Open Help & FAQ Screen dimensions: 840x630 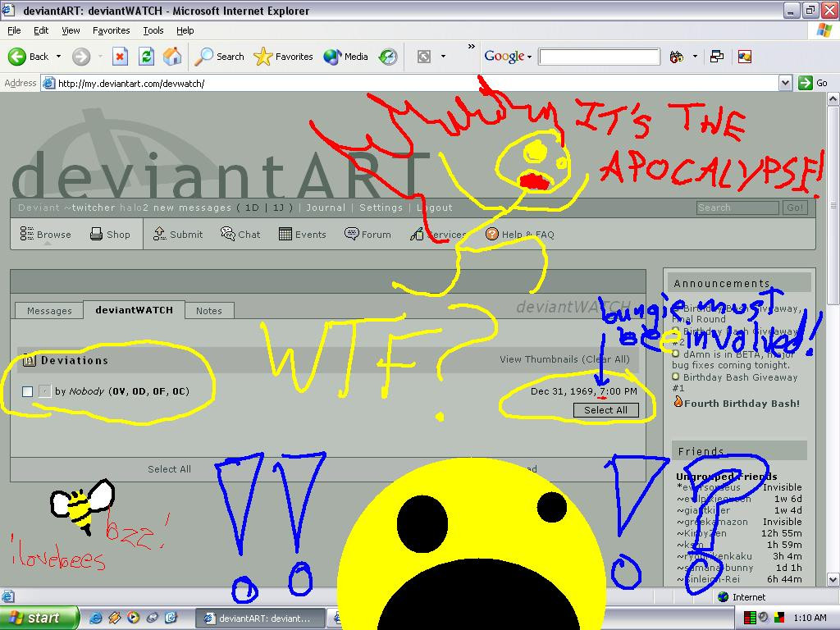[519, 234]
